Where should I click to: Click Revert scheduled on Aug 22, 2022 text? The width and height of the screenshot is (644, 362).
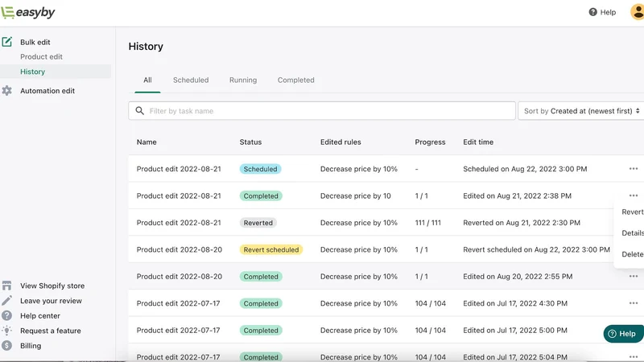pos(536,249)
